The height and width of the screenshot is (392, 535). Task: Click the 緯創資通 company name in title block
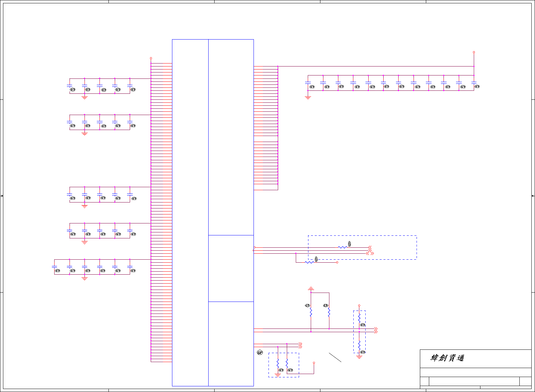[447, 358]
